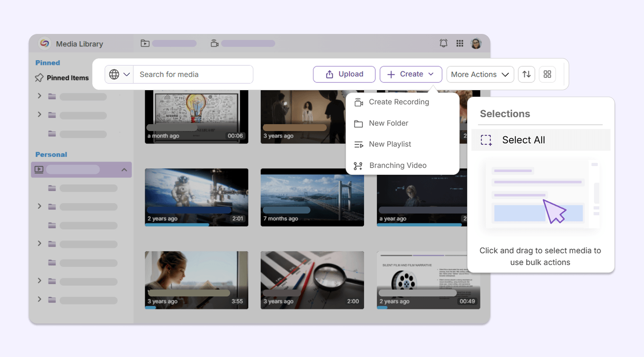Open the user profile avatar
The image size is (644, 357).
[476, 43]
